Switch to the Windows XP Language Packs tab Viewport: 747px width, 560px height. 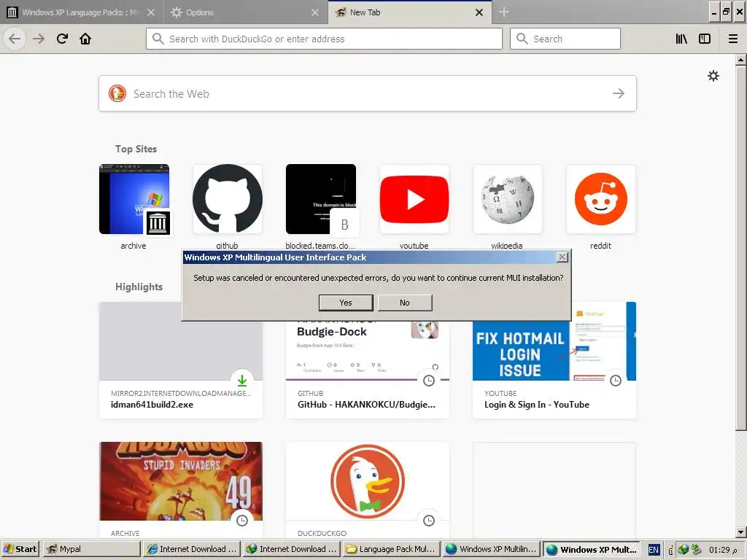click(81, 12)
